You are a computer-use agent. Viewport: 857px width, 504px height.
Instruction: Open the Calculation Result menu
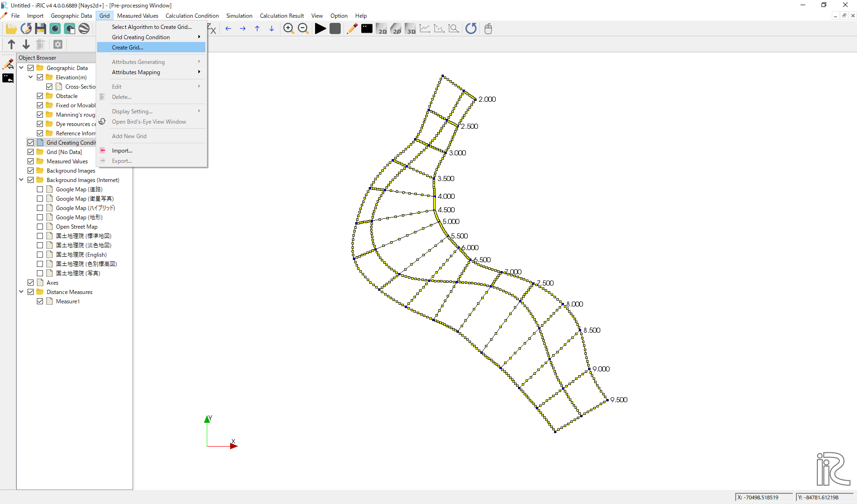pos(281,16)
